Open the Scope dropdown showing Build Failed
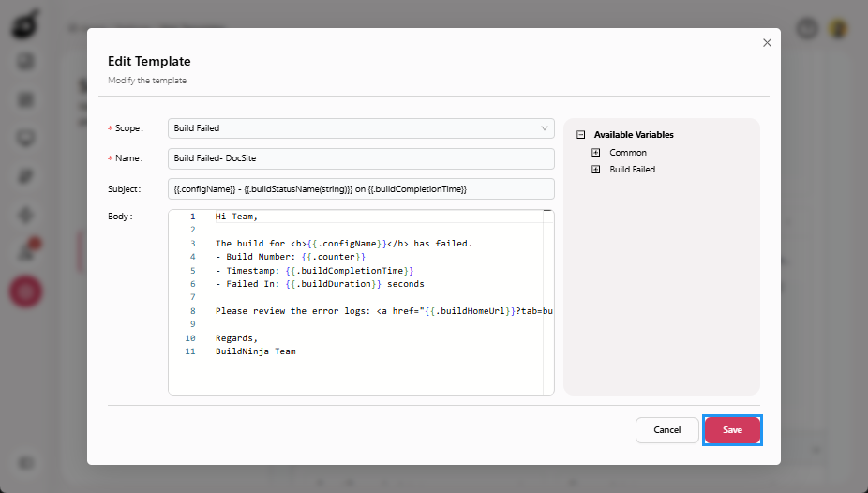Screen dimensions: 868x493 361,127
